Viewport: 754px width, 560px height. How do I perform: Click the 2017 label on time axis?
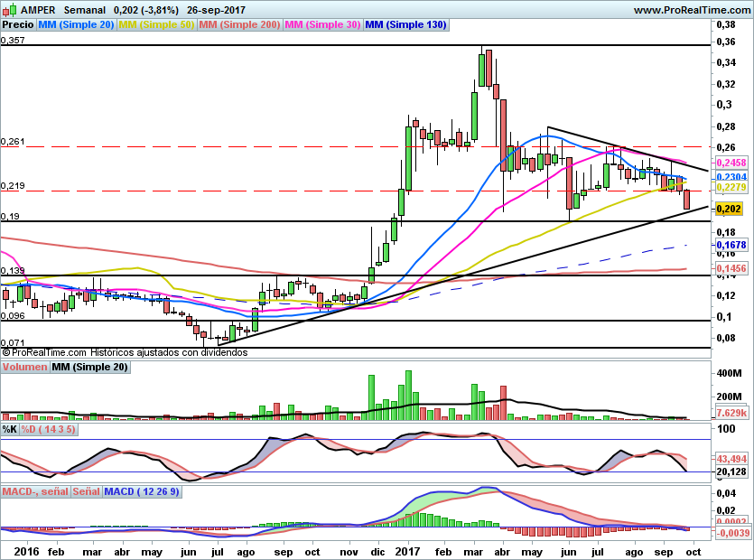click(x=408, y=552)
